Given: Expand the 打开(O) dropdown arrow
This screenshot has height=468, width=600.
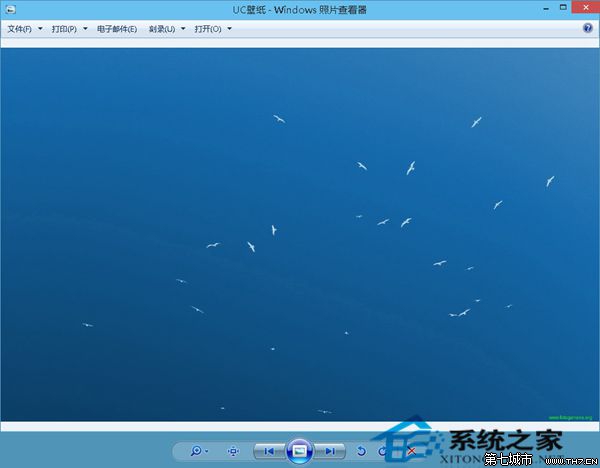Looking at the screenshot, I should (x=229, y=29).
